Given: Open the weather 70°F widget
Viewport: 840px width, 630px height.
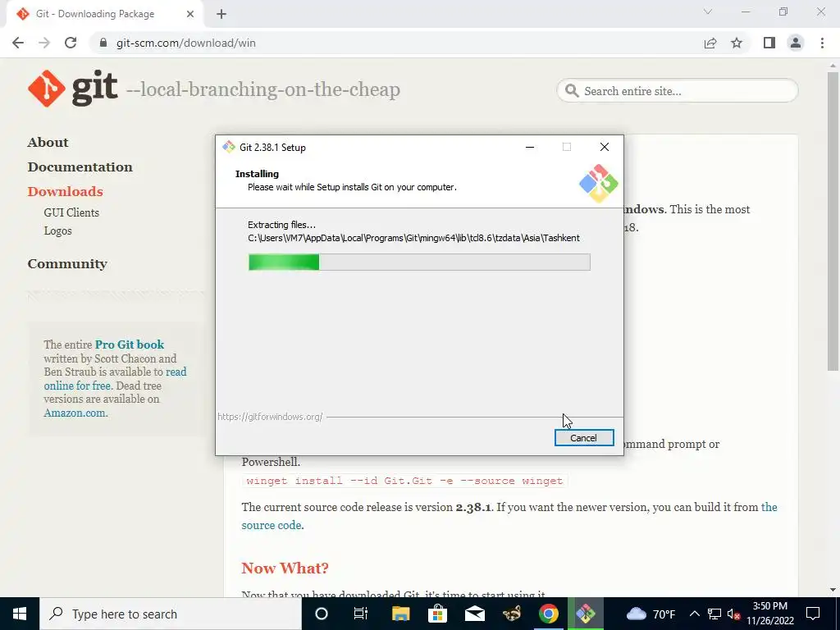Looking at the screenshot, I should coord(651,614).
